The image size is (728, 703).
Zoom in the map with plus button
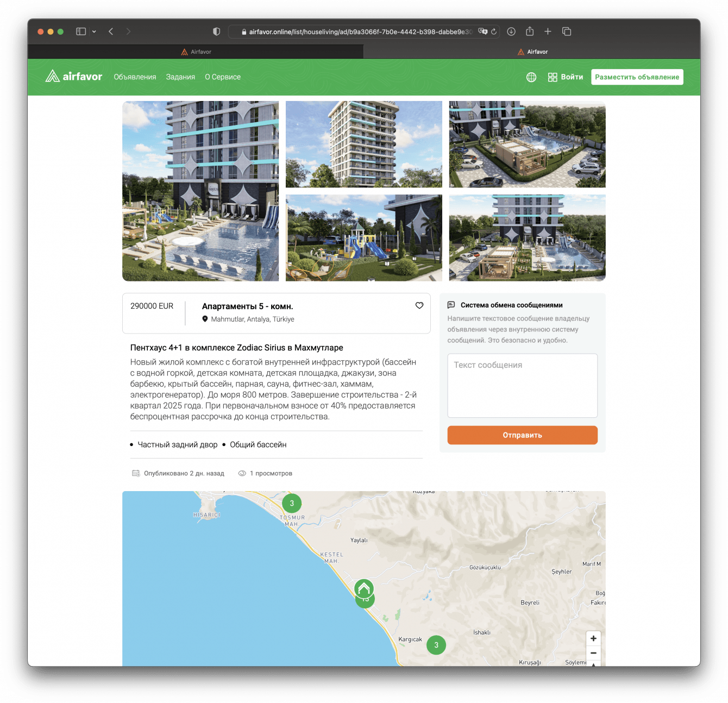(594, 638)
